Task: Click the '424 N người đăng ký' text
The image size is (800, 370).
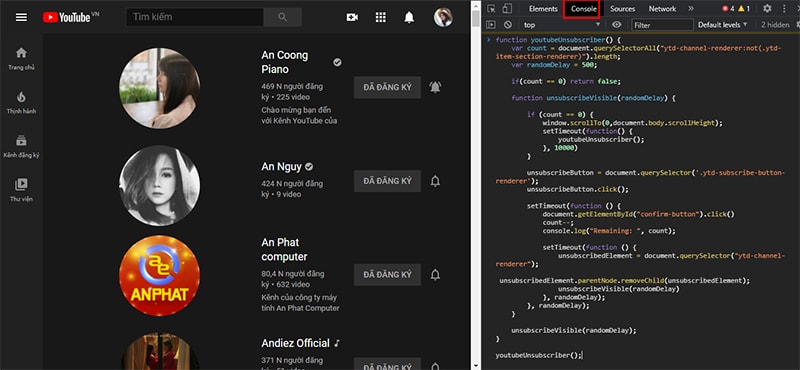Action: (x=292, y=188)
